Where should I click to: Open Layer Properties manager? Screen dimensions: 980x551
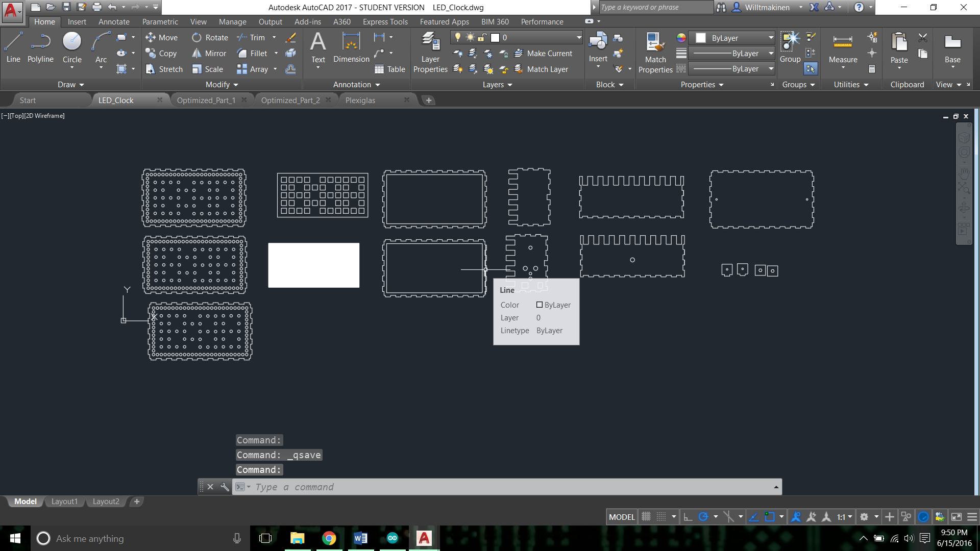(x=430, y=53)
